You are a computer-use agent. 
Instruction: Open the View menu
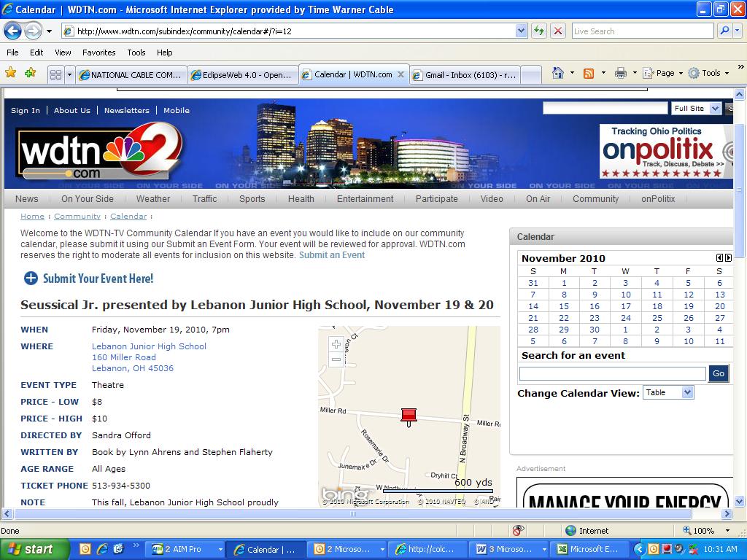pos(63,52)
